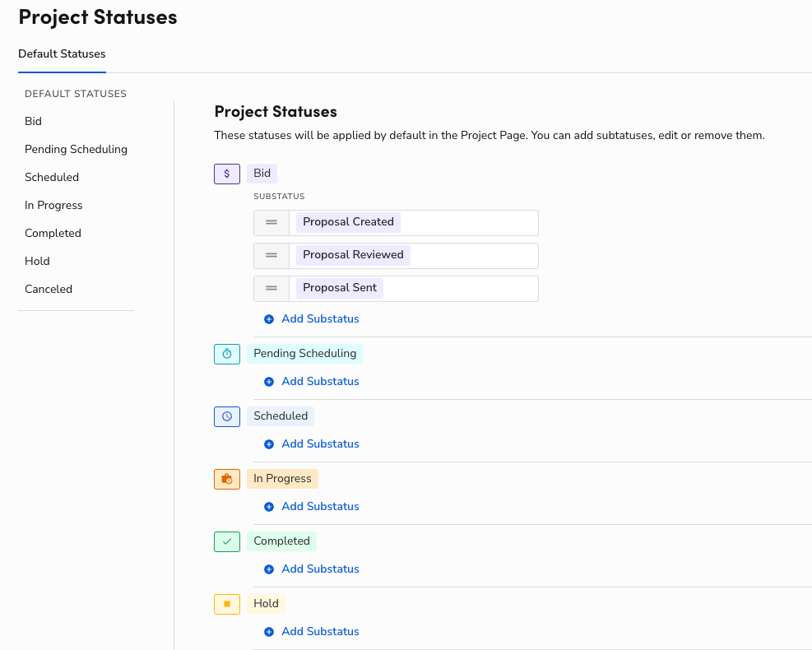Open the Hold status from sidebar
This screenshot has height=650, width=812.
click(x=37, y=261)
